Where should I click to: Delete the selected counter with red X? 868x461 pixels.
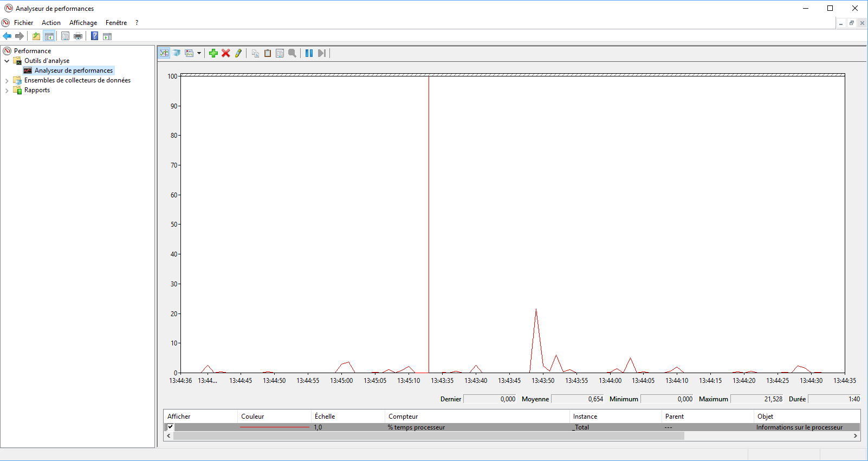tap(226, 53)
